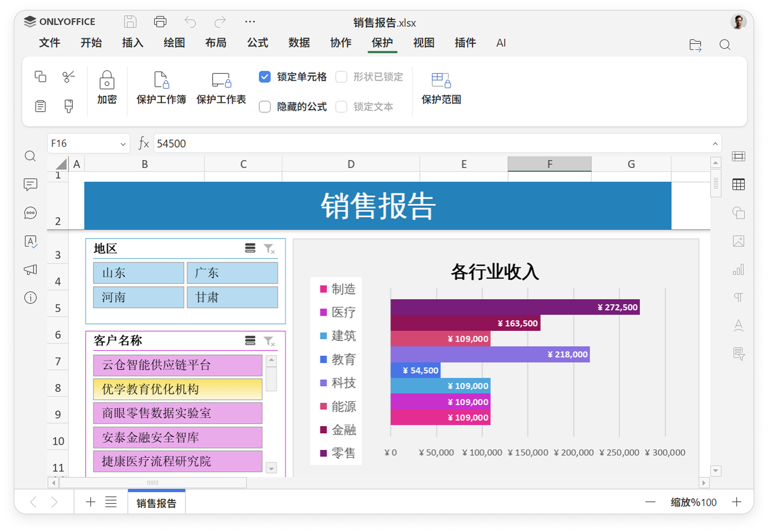Switch to the 数据 tab

pos(299,43)
